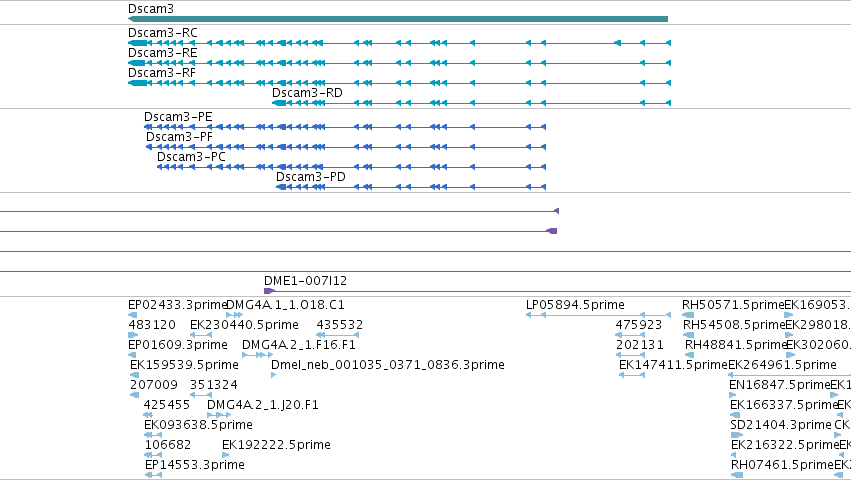
Task: Click the arrow glyph under Dmel_neb_001035_0371_0836.3prime
Action: (274, 375)
